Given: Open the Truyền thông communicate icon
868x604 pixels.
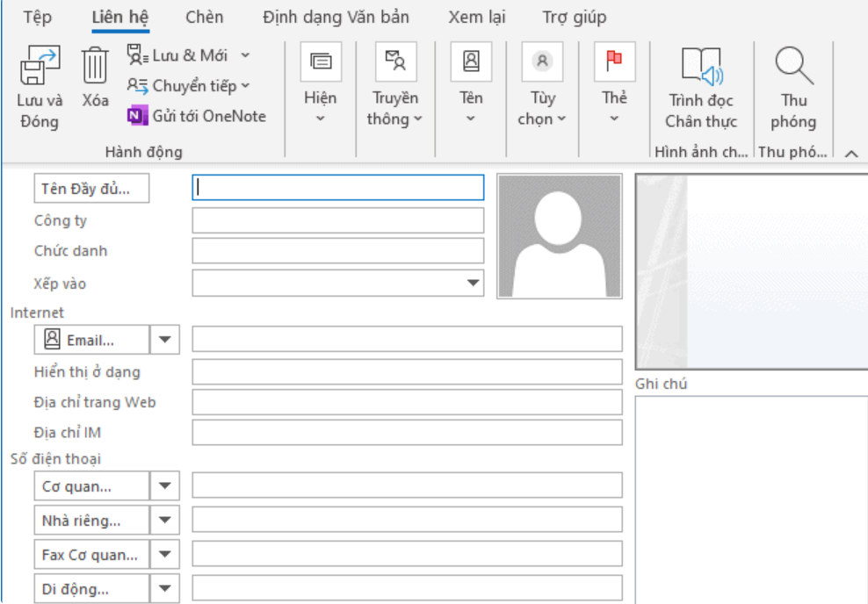Looking at the screenshot, I should (396, 61).
